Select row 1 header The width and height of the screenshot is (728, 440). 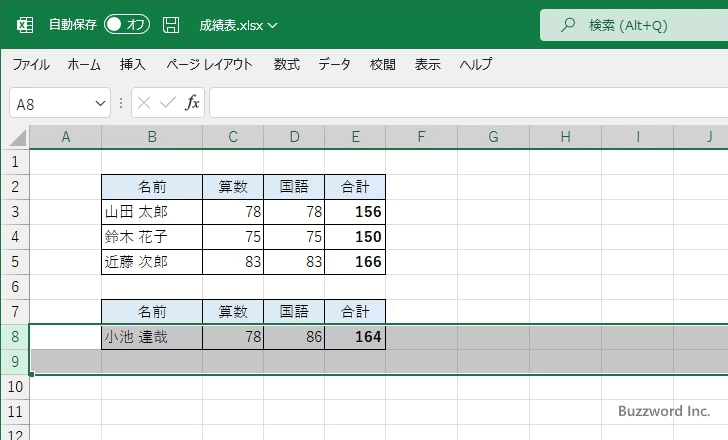(x=15, y=162)
